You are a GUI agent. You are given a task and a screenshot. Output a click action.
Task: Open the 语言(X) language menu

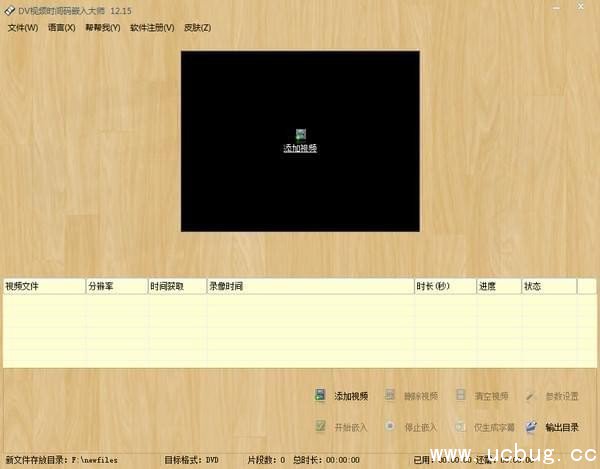point(62,28)
